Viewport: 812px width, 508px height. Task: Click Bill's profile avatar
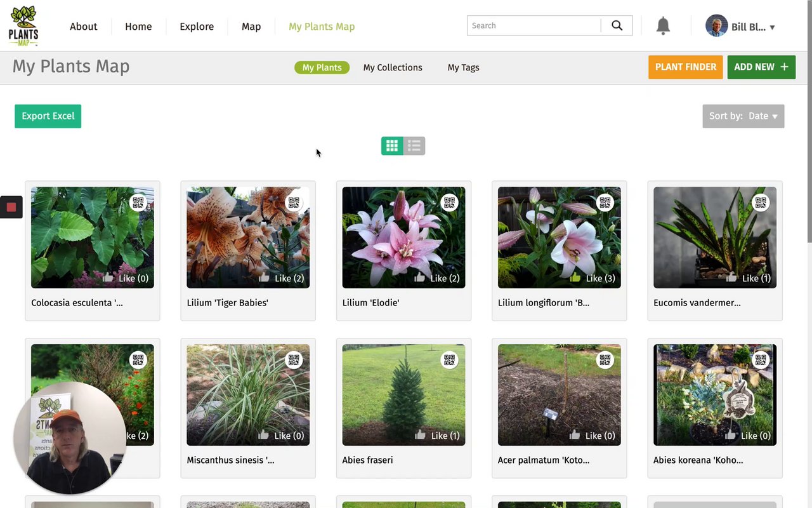716,26
